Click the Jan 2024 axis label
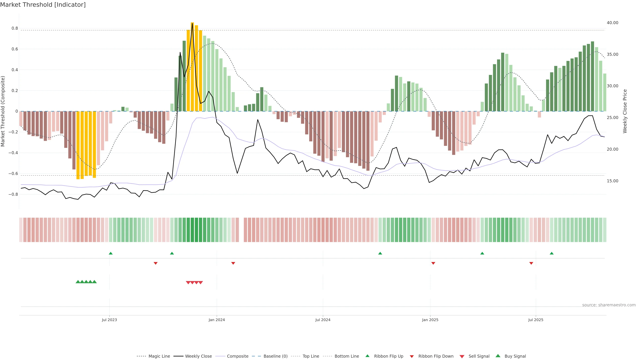The width and height of the screenshot is (644, 362). pos(217,320)
